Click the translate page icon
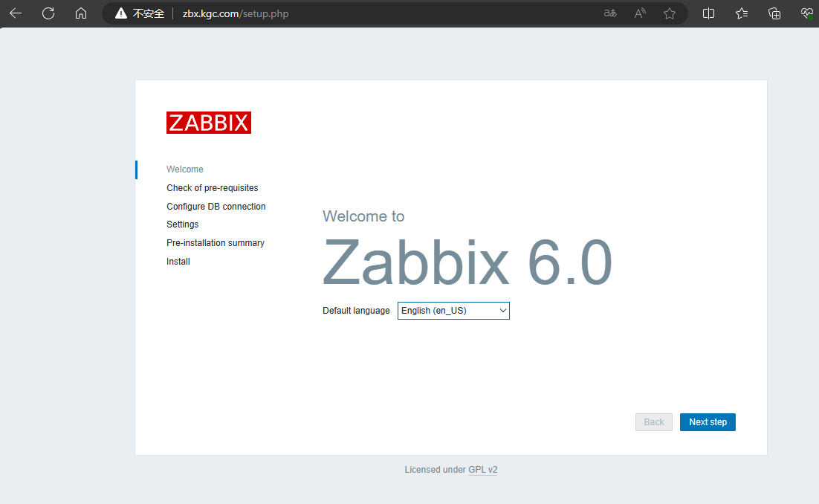 tap(610, 13)
